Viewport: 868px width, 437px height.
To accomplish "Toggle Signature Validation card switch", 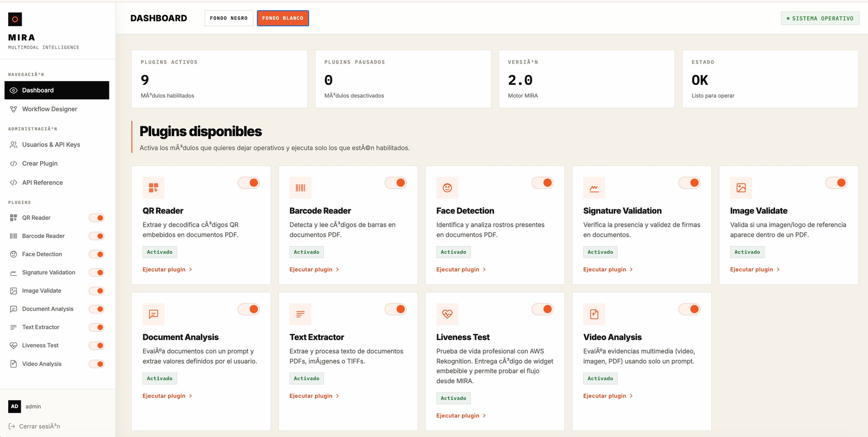I will pyautogui.click(x=690, y=183).
